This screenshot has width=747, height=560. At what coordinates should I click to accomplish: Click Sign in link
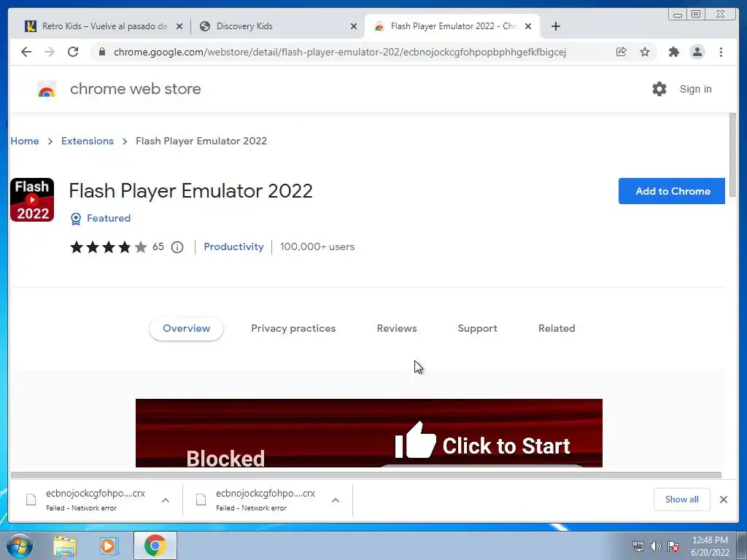695,89
